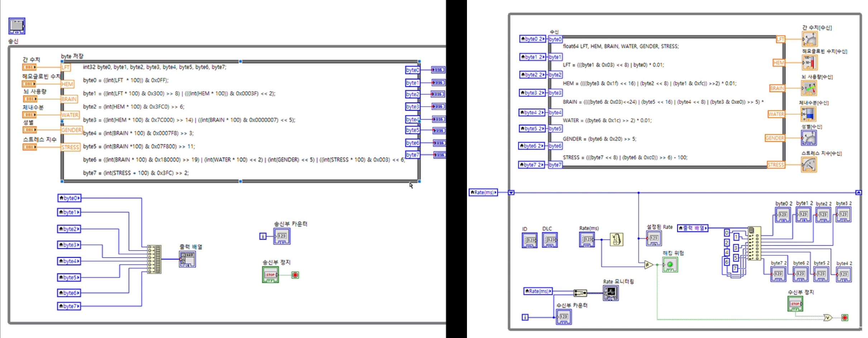868x338 pixels.
Task: Click the sender loop red conditional terminal
Action: click(x=295, y=275)
